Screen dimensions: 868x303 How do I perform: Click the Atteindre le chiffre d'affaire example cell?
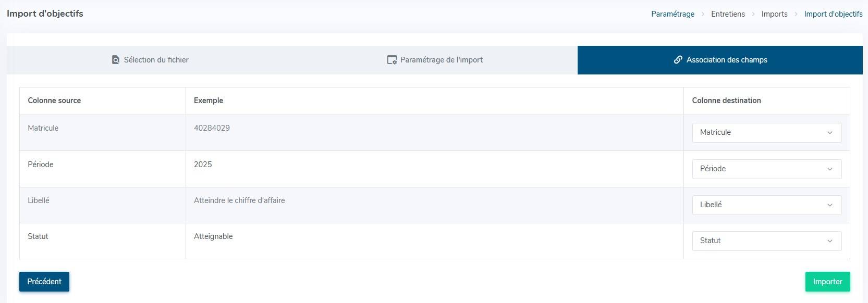tap(239, 200)
